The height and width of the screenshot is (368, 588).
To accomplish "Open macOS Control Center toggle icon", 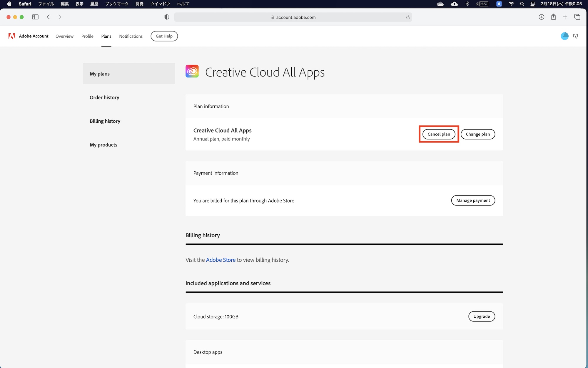I will 533,4.
